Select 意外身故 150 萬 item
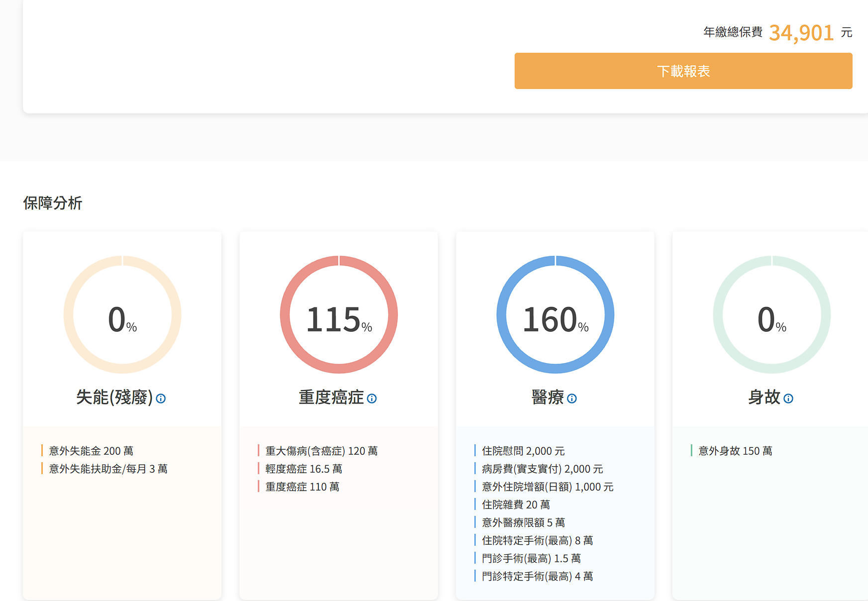 coord(735,451)
